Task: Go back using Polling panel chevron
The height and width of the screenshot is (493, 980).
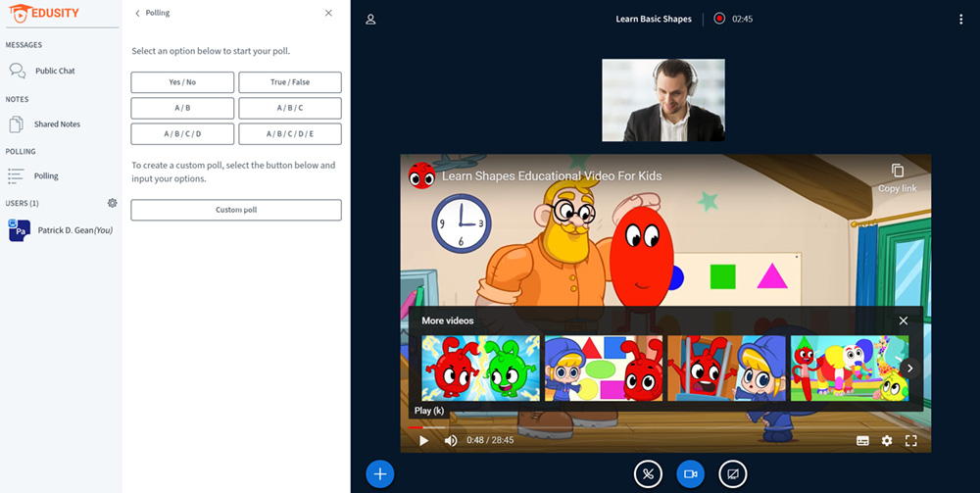Action: tap(137, 13)
